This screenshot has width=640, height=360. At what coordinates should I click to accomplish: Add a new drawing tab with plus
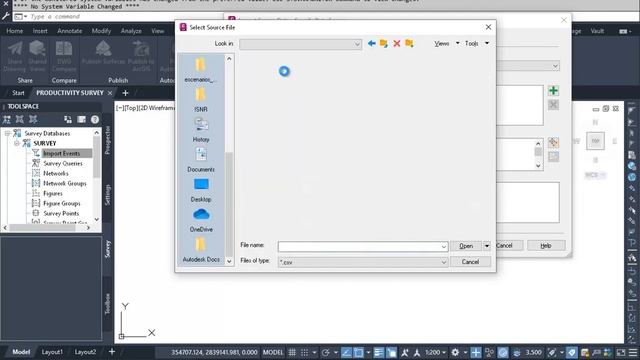[x=125, y=93]
